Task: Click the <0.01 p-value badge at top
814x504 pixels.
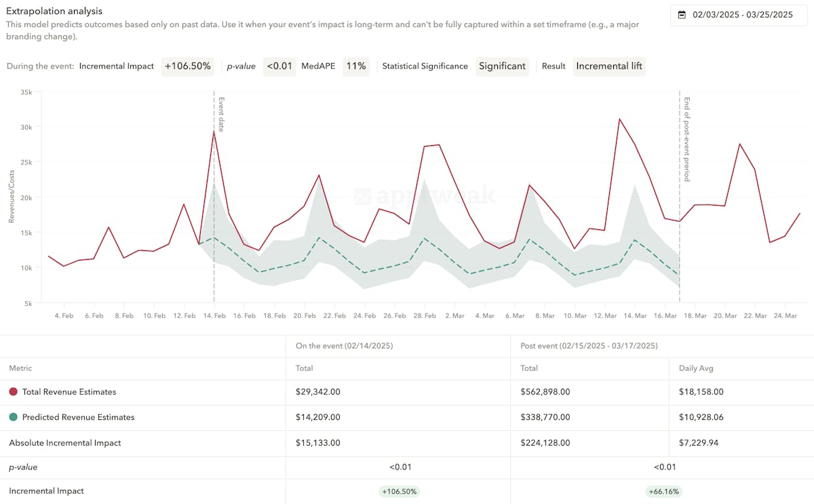Action: click(x=279, y=66)
